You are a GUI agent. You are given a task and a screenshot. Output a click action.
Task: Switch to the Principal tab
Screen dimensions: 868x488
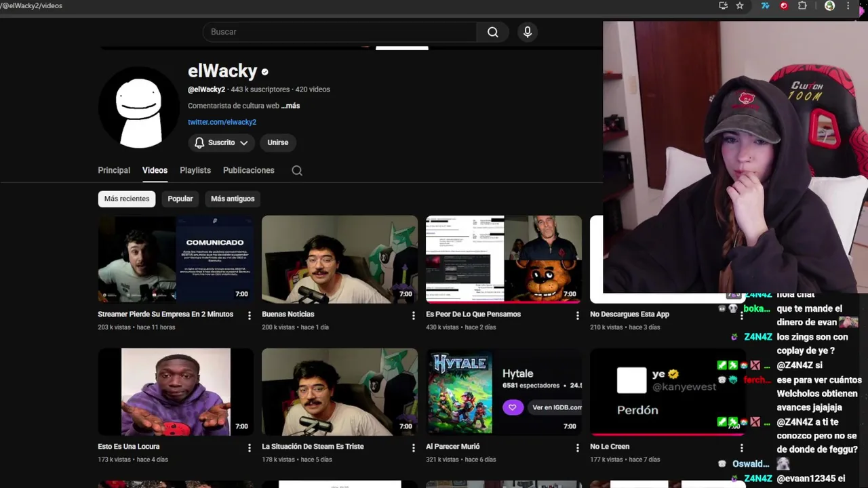114,170
